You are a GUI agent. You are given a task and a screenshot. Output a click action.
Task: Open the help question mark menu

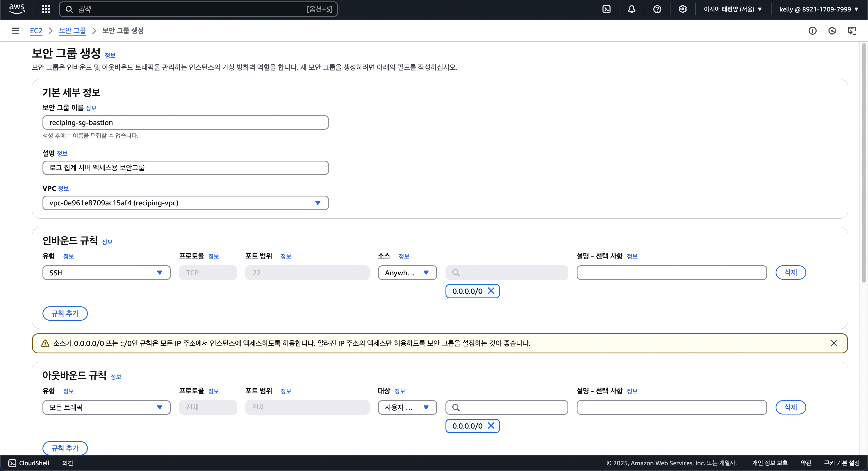(x=657, y=9)
